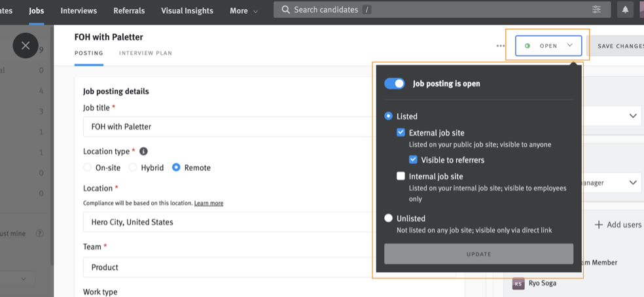This screenshot has width=644, height=297.
Task: Toggle the Job posting is open switch
Action: tap(394, 84)
